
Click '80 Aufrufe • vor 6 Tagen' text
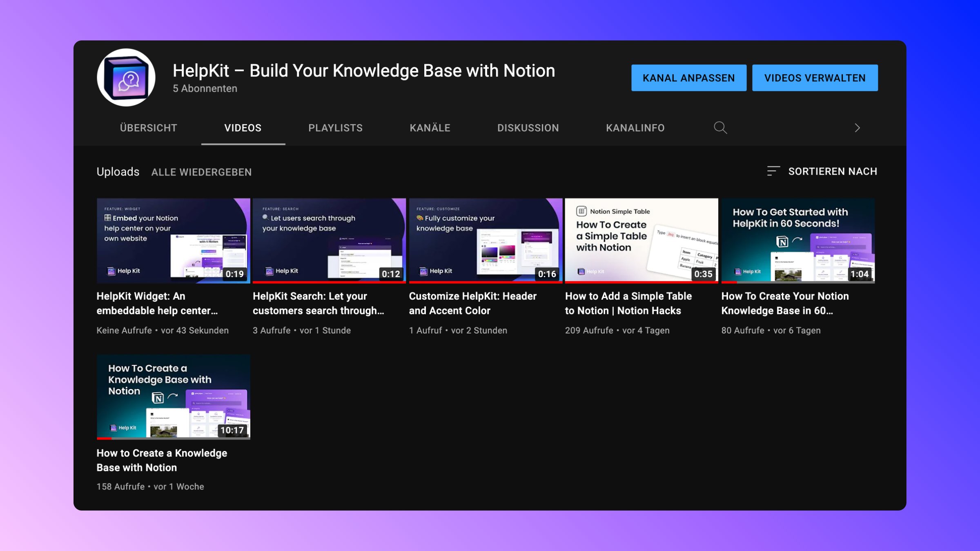[x=771, y=330]
